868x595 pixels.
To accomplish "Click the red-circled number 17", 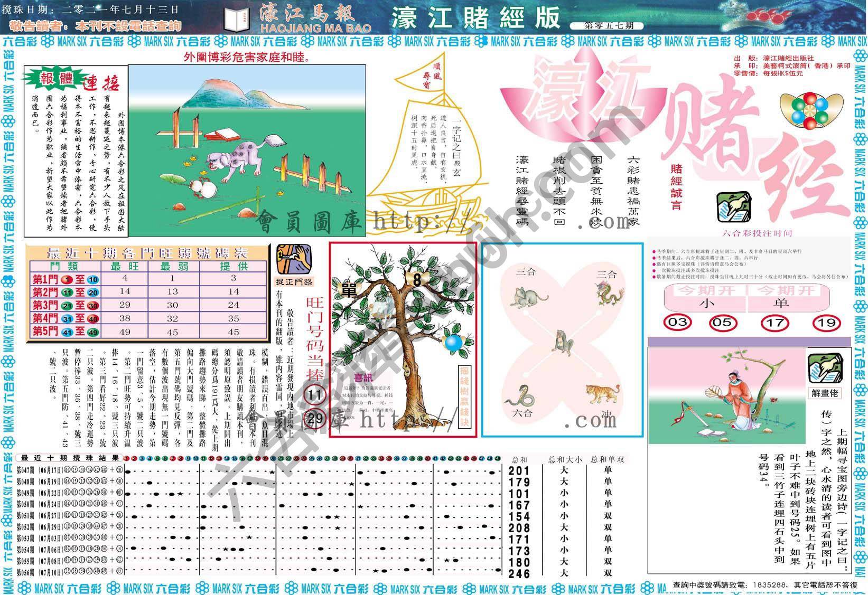I will pyautogui.click(x=774, y=323).
